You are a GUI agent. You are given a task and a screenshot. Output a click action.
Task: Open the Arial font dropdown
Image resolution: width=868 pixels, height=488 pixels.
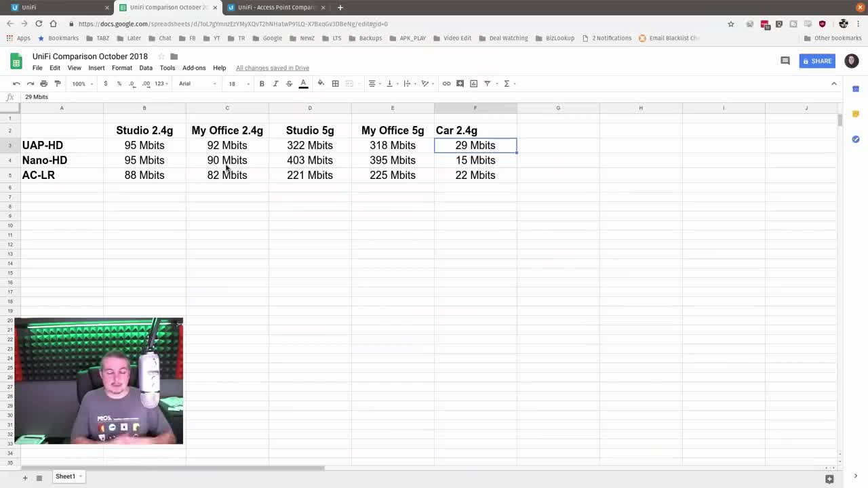[198, 83]
